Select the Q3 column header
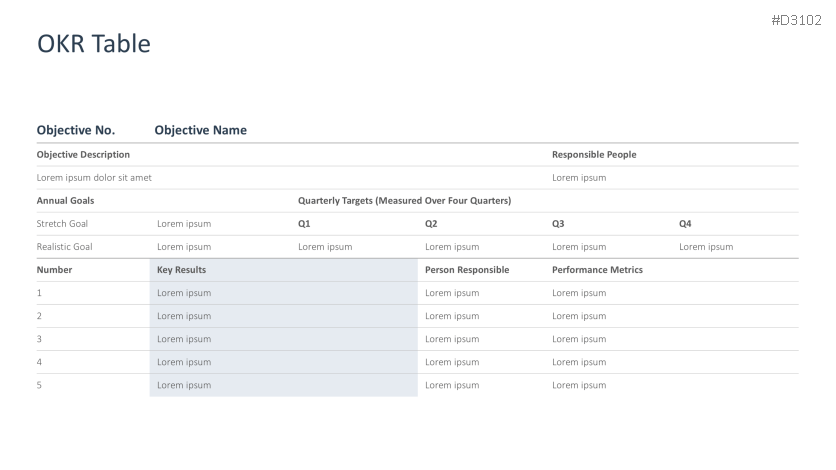Viewport: 836px width, 470px height. 558,224
